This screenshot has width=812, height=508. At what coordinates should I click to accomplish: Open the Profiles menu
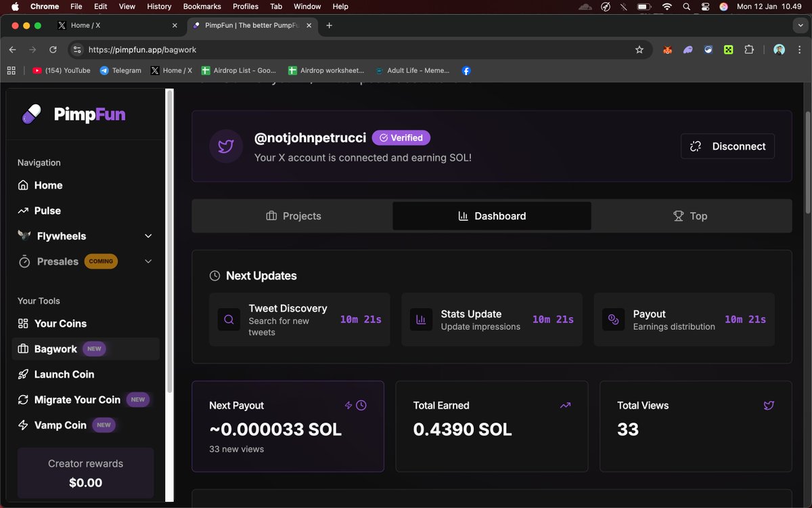pos(246,6)
